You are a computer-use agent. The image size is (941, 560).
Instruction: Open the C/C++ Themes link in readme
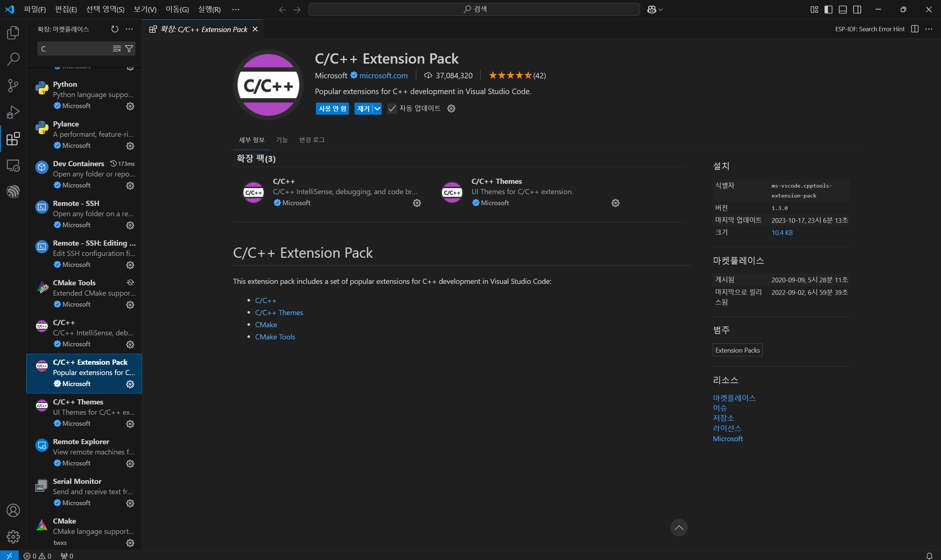[x=279, y=313]
